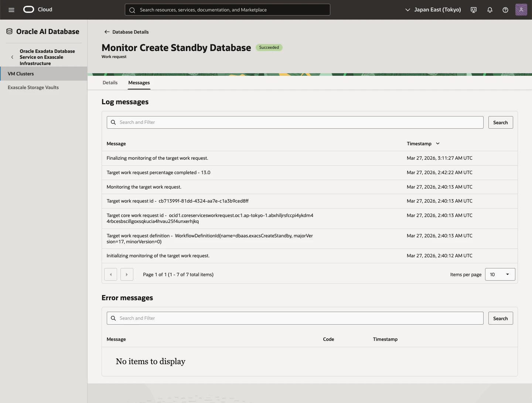Image resolution: width=532 pixels, height=403 pixels.
Task: Click the magnifier icon in log messages filter
Action: [113, 122]
